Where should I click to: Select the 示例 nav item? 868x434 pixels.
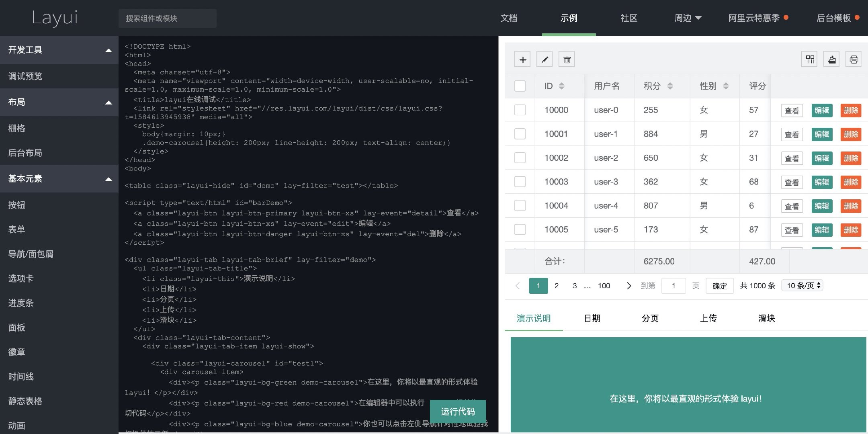(569, 18)
